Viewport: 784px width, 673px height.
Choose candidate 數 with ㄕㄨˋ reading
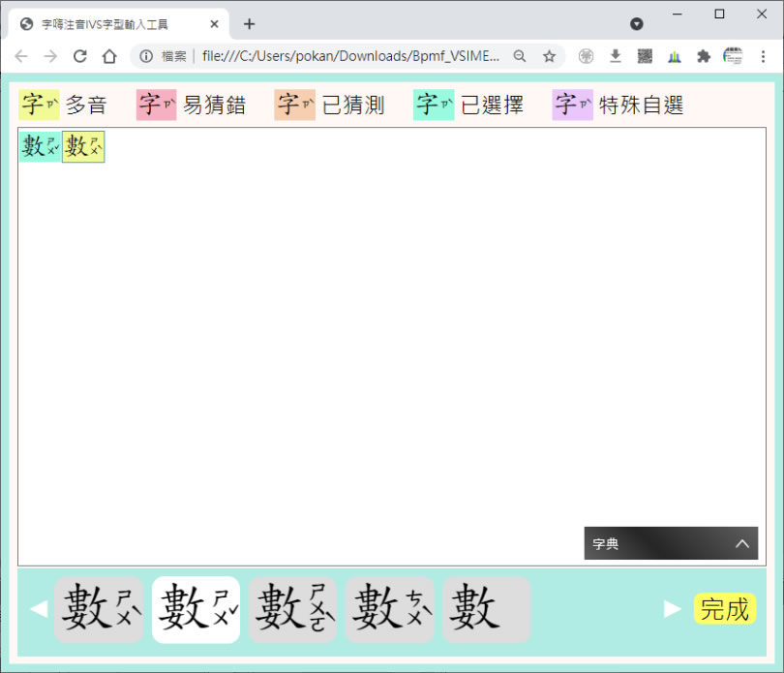[x=99, y=609]
